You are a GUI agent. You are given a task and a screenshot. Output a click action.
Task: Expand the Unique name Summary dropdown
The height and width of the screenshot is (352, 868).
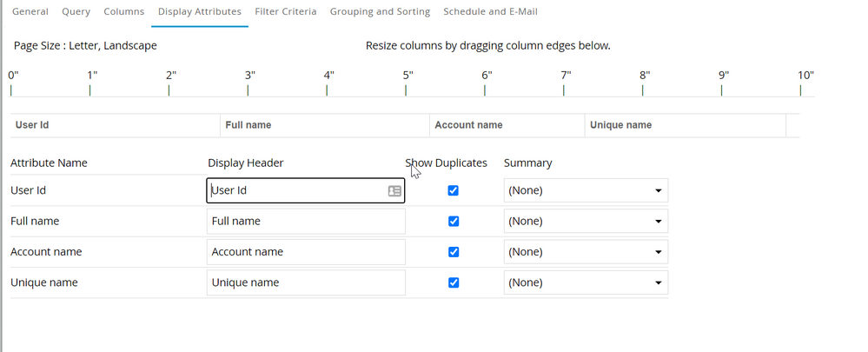pos(586,282)
